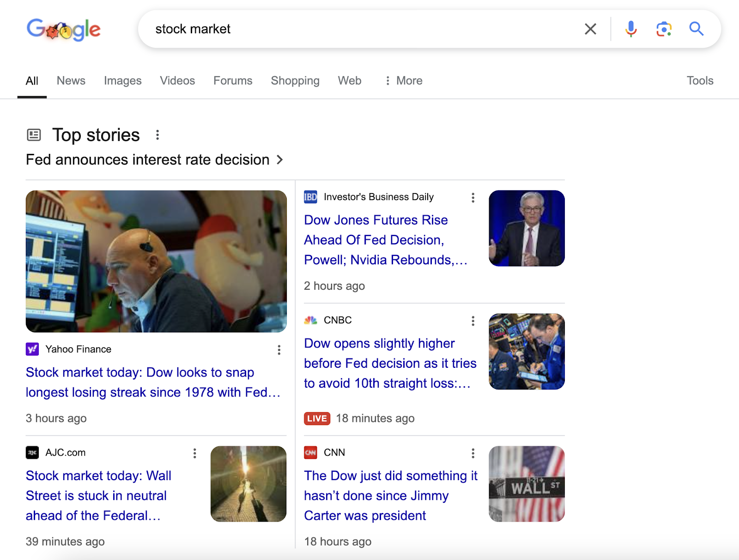
Task: Click the Top stories newspaper icon
Action: (x=34, y=135)
